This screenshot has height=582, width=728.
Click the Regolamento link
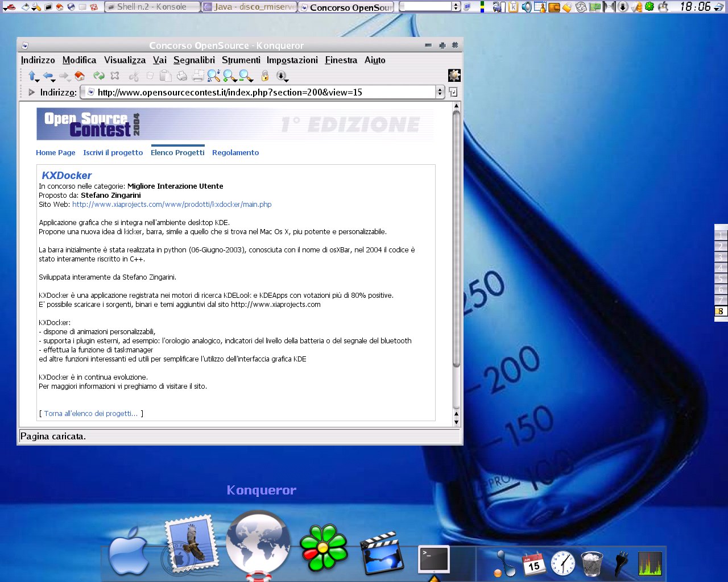pyautogui.click(x=235, y=152)
